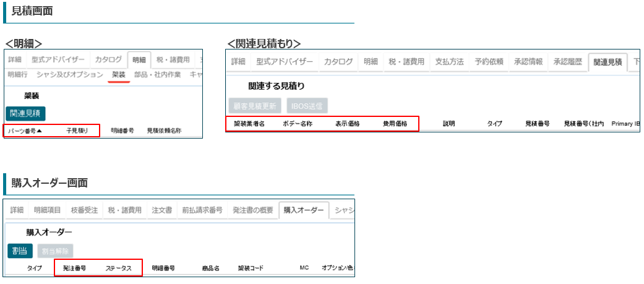This screenshot has height=284, width=644.
Task: Select the 承認履歴 tab
Action: (568, 61)
